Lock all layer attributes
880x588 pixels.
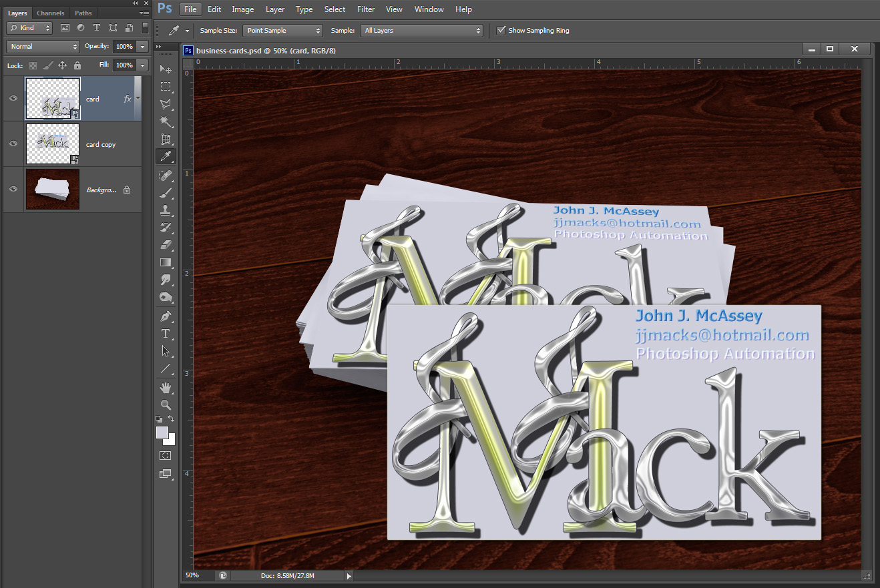click(x=77, y=65)
